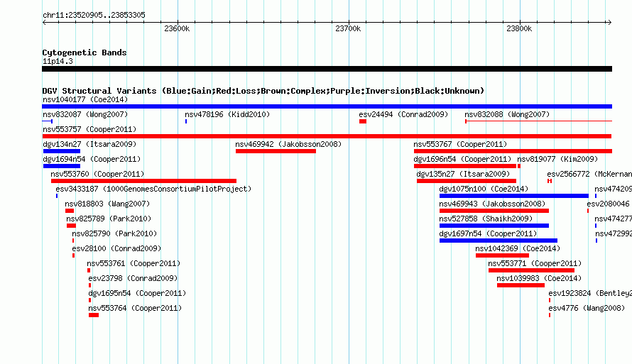Select nsv1042369 (Coe2014) label
632x364 pixels.
(518, 248)
